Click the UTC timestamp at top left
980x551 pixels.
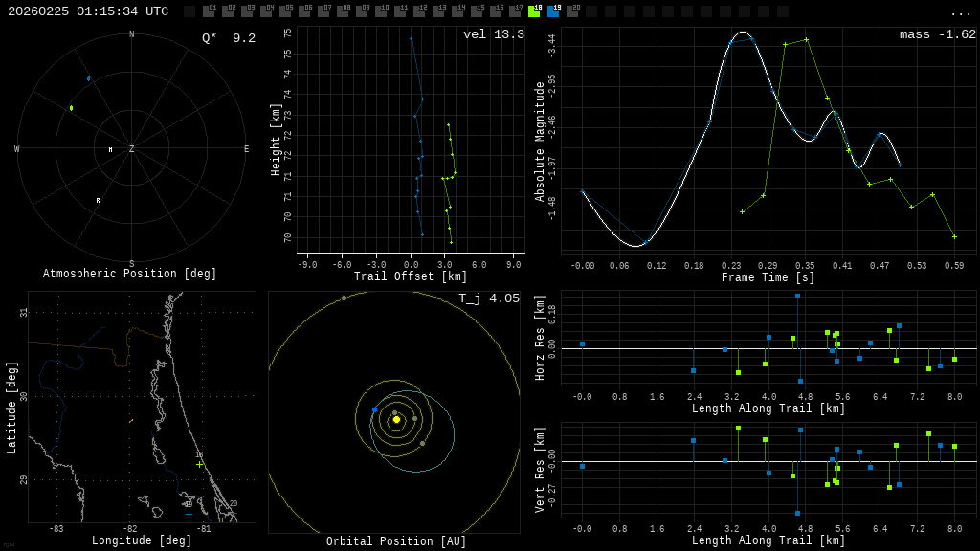click(x=88, y=11)
